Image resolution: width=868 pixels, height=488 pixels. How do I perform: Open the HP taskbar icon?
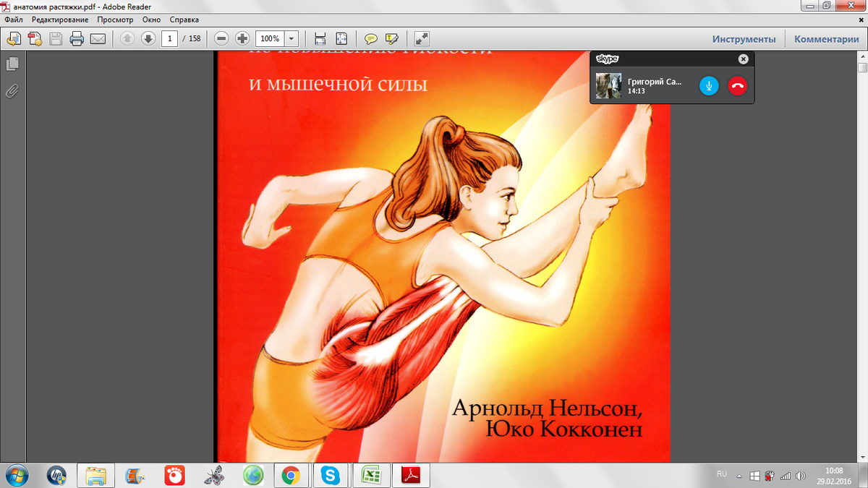(56, 475)
